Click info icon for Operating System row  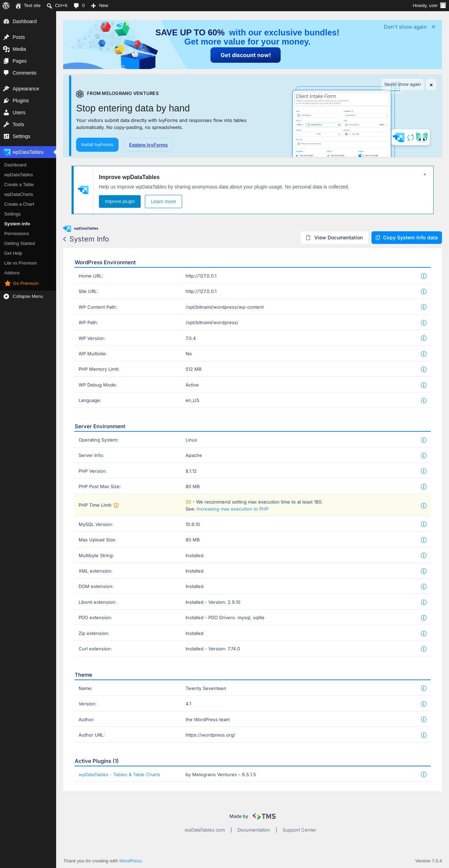coord(424,440)
